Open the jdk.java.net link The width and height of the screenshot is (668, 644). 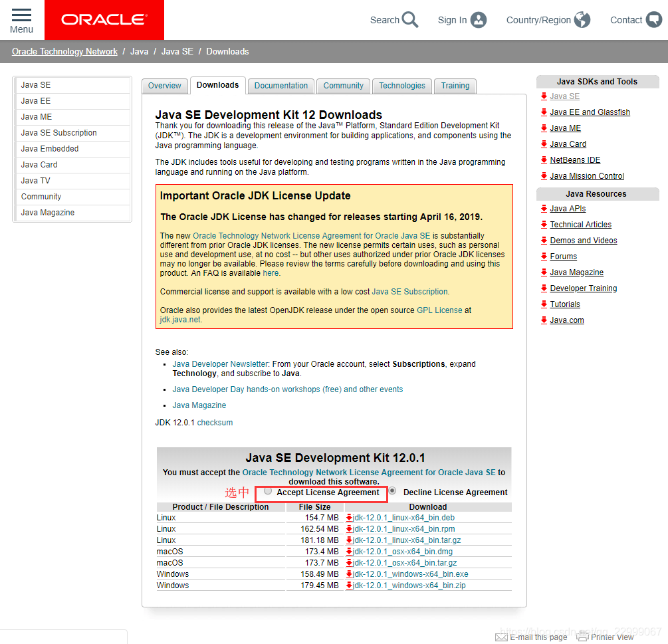[x=180, y=320]
